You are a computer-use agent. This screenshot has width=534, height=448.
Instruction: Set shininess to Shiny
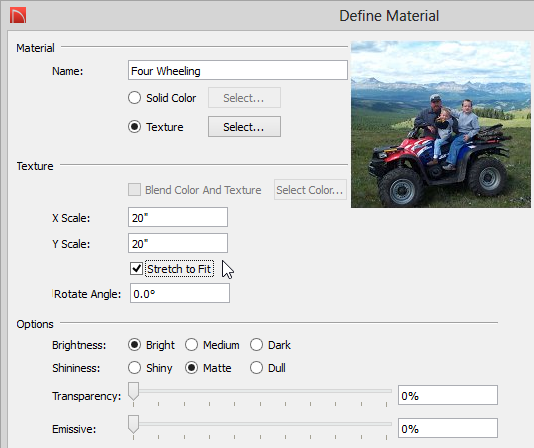click(x=135, y=368)
